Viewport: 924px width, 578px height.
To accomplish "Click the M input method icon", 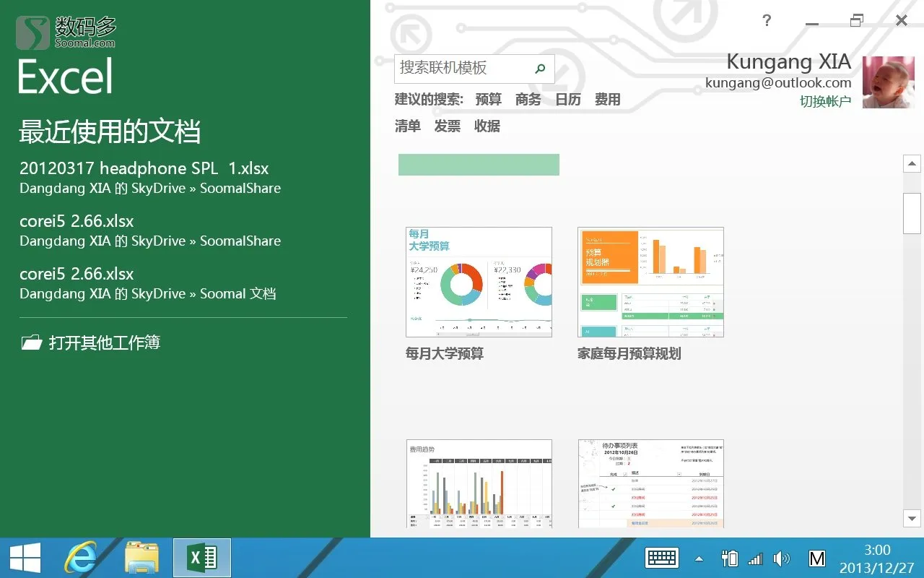I will coord(816,558).
